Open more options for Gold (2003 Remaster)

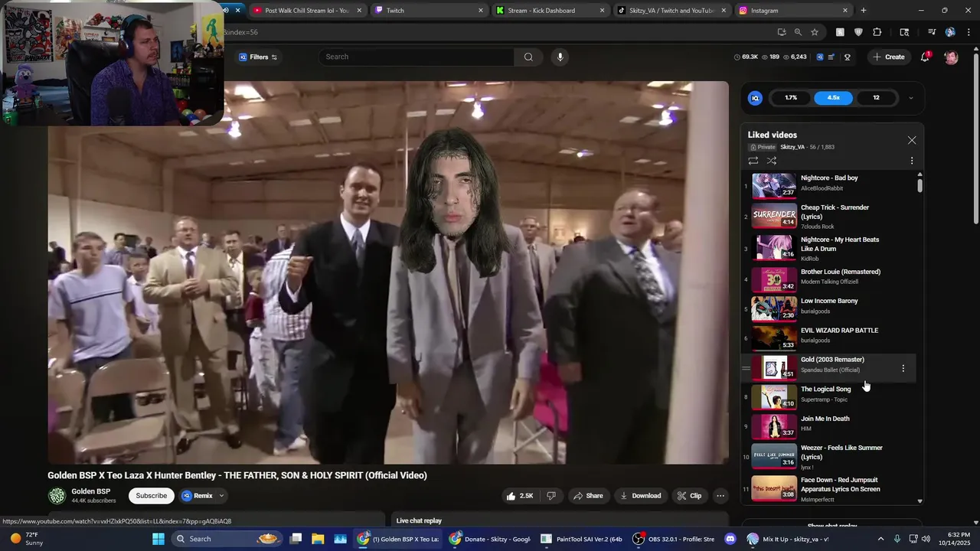[903, 368]
